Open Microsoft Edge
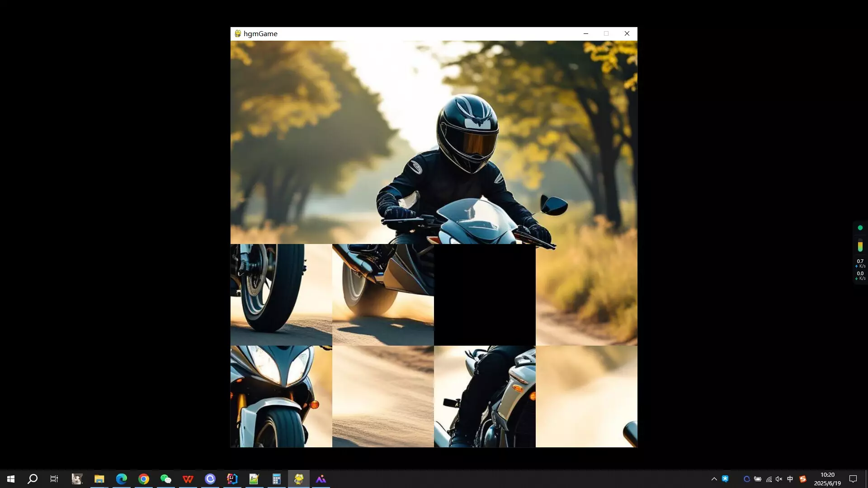Image resolution: width=868 pixels, height=488 pixels. pyautogui.click(x=121, y=479)
